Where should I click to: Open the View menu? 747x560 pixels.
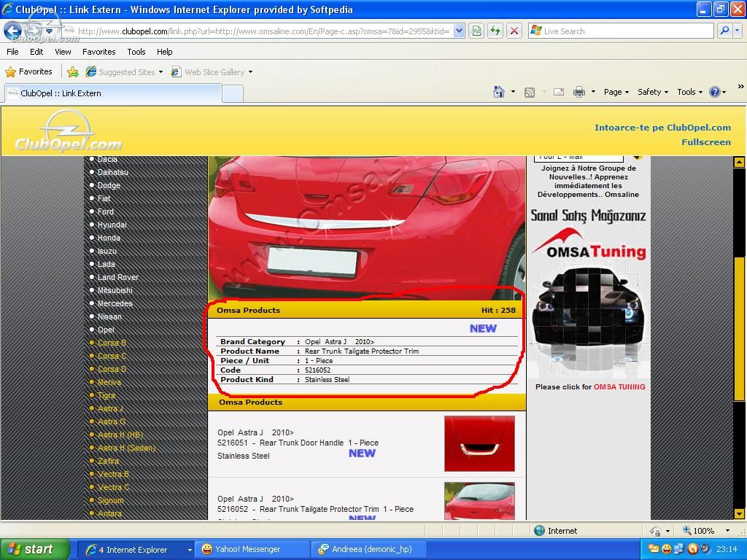63,52
